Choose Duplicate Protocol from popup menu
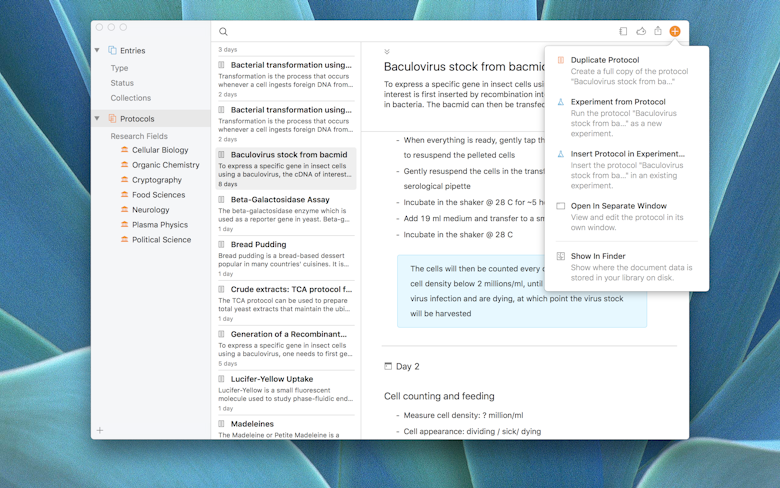 point(627,70)
